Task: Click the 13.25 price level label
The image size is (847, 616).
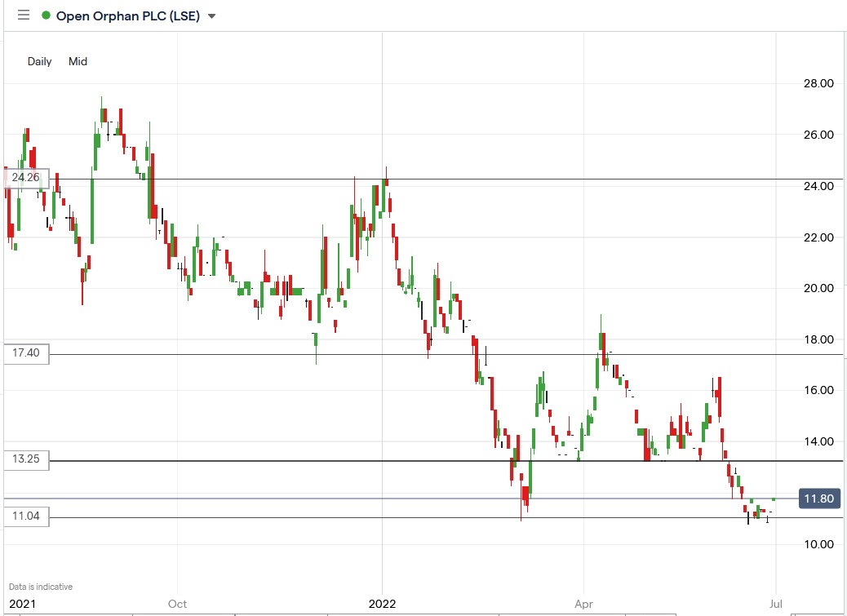Action: click(x=27, y=460)
